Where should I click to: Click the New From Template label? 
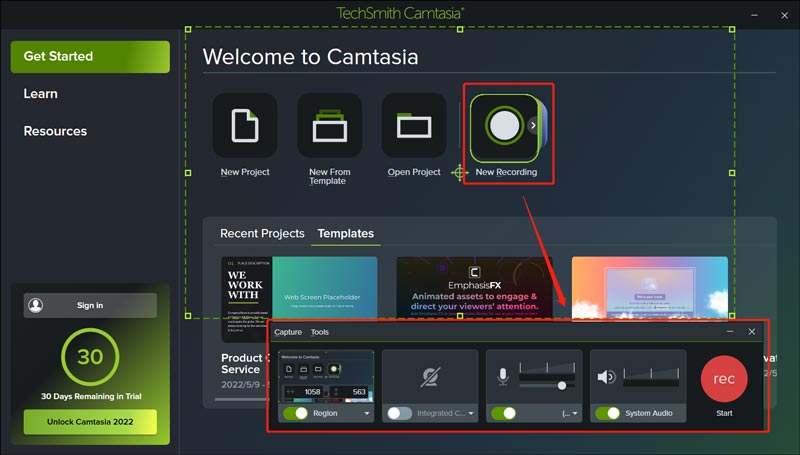(330, 176)
